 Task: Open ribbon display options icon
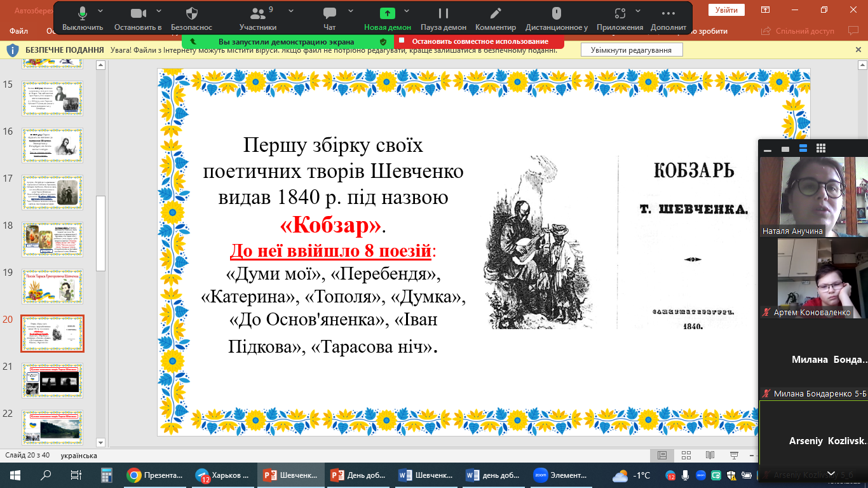point(766,10)
